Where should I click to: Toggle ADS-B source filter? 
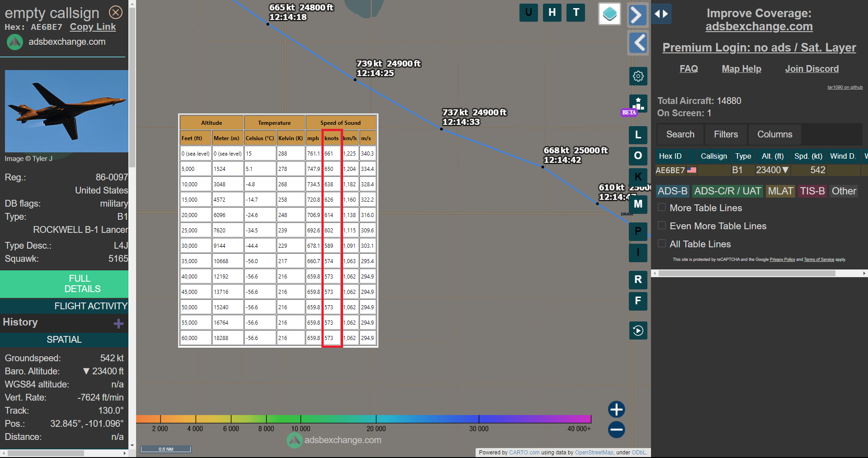tap(672, 191)
